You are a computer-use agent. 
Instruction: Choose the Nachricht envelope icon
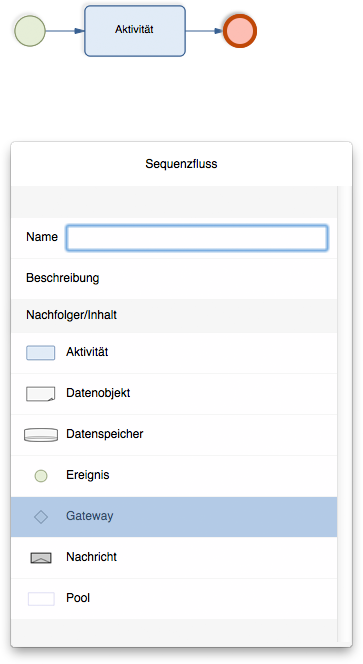coord(41,558)
